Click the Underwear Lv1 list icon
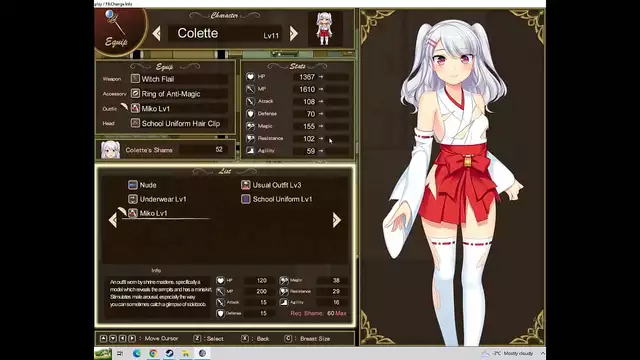The height and width of the screenshot is (360, 640). tap(133, 199)
